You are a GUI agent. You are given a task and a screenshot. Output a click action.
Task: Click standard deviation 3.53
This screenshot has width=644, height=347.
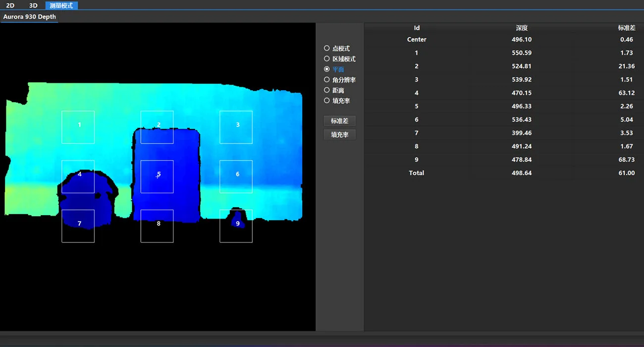click(x=627, y=133)
